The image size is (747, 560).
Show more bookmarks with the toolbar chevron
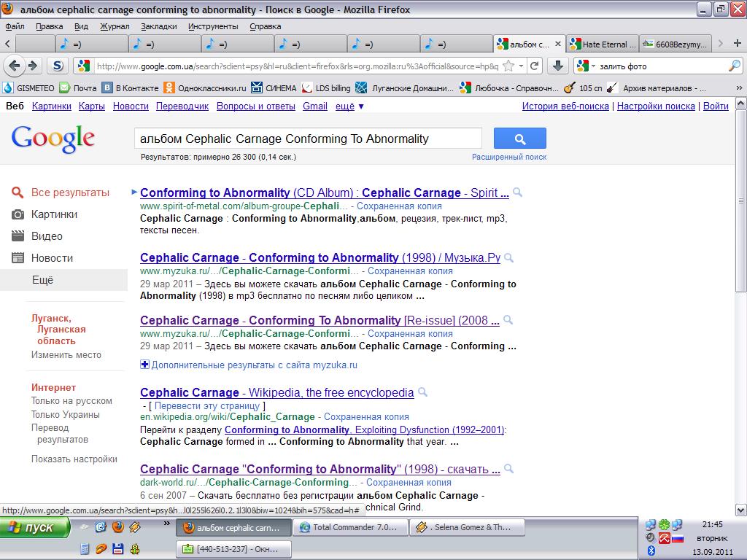pyautogui.click(x=739, y=88)
